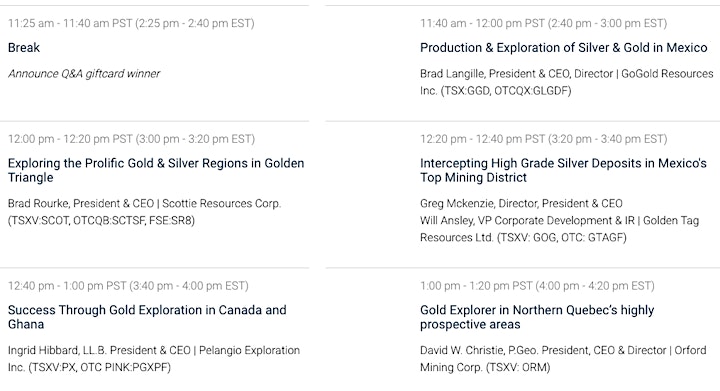This screenshot has height=391, width=720.
Task: Select the 11:40 am - 12:00 pm PST time slot
Action: pyautogui.click(x=543, y=23)
